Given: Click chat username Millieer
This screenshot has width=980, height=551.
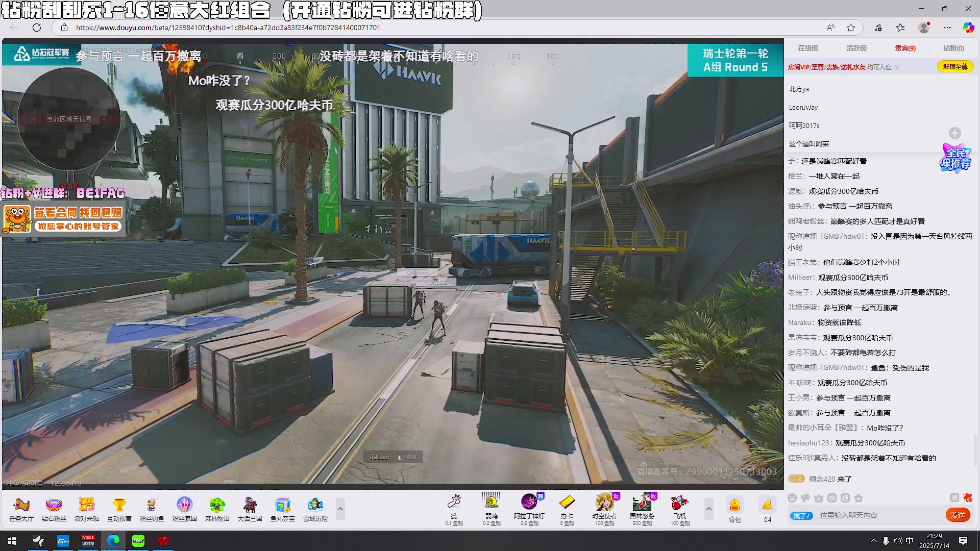Looking at the screenshot, I should point(801,278).
